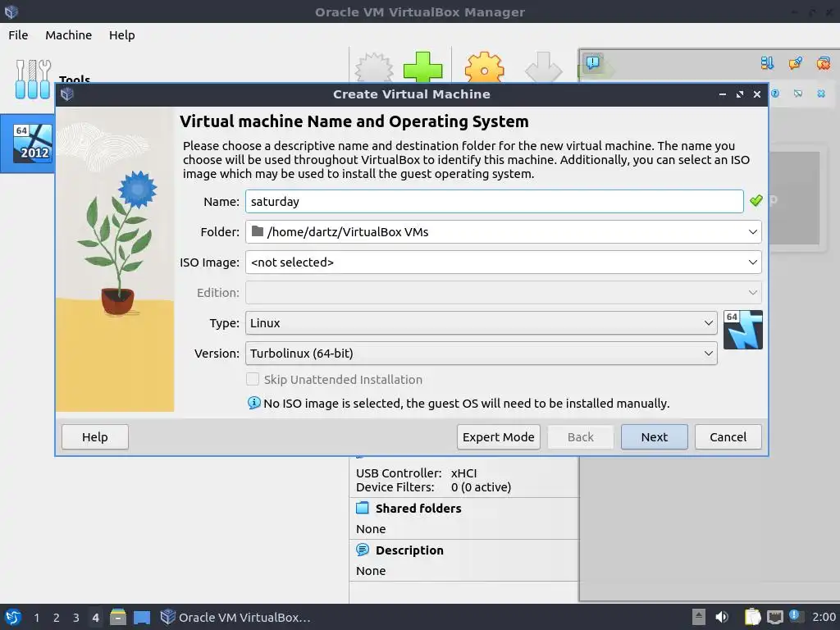Maximize the Create Virtual Machine dialog

point(740,94)
